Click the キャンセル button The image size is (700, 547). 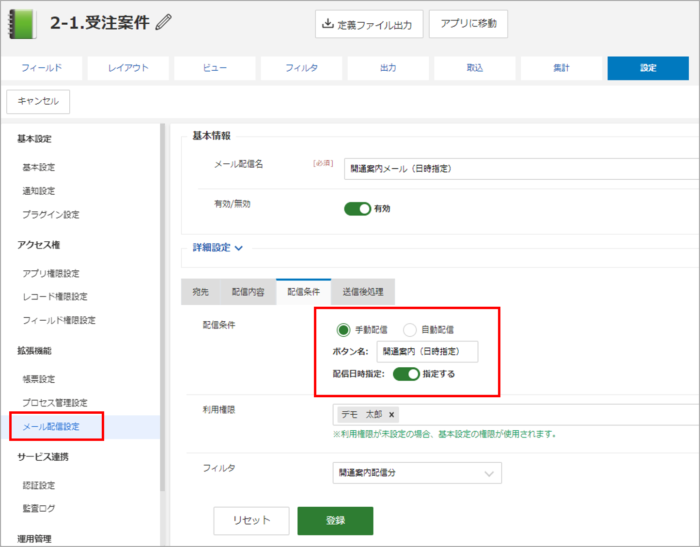pos(38,101)
